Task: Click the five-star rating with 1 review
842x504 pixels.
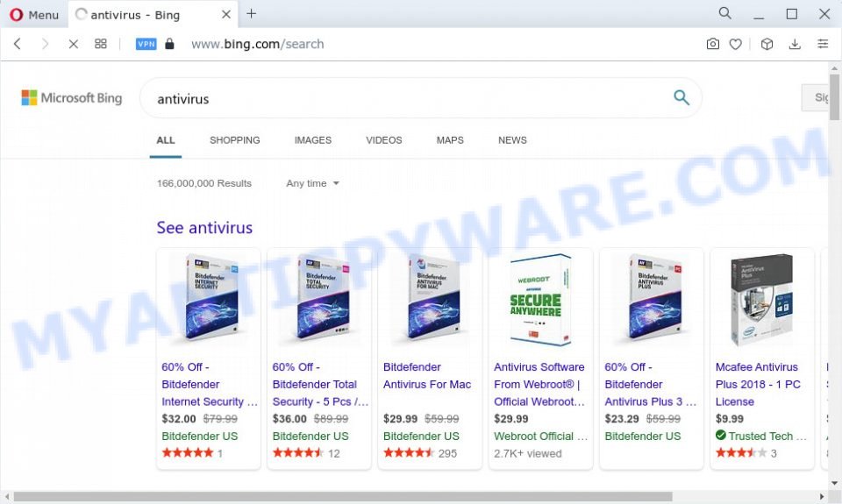Action: pos(188,453)
